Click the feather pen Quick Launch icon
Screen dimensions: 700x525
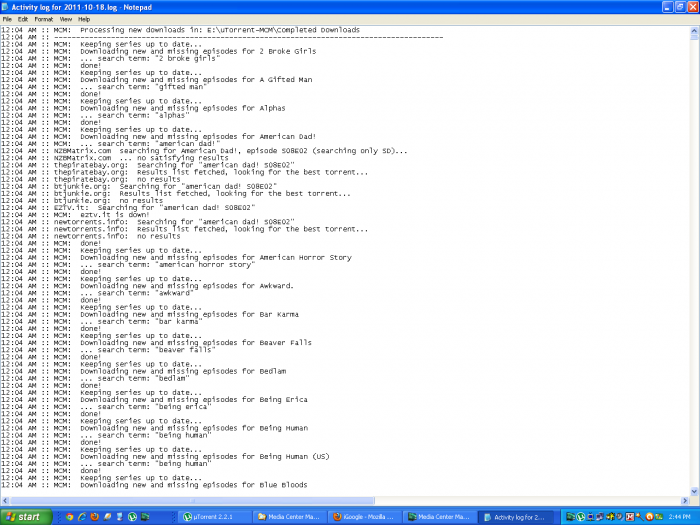(x=107, y=517)
